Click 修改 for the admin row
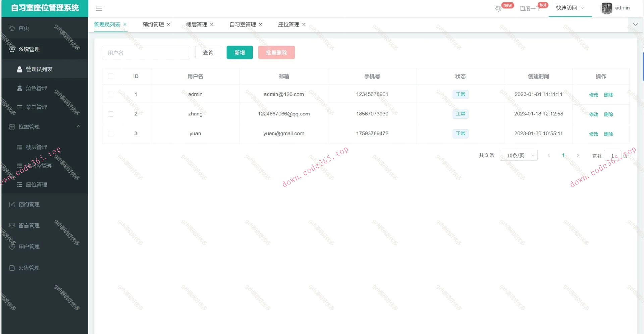Image resolution: width=644 pixels, height=334 pixels. pyautogui.click(x=594, y=95)
